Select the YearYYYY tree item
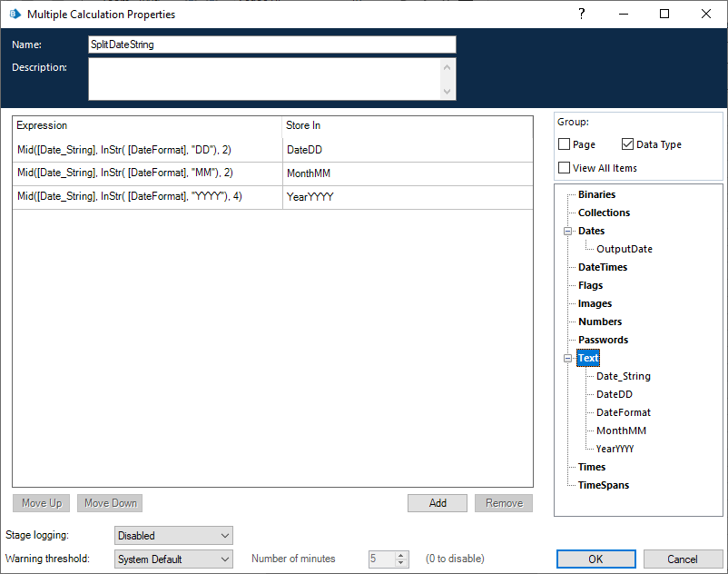The height and width of the screenshot is (574, 728). point(615,449)
